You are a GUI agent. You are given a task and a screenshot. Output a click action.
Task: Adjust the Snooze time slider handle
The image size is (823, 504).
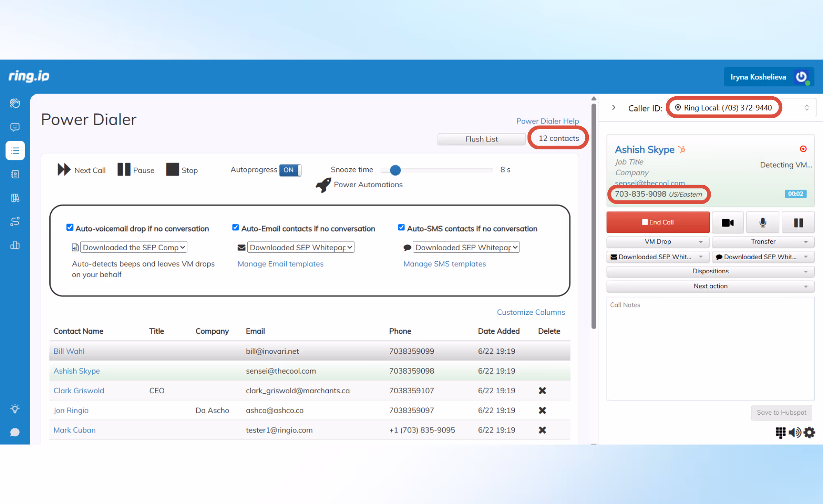click(x=395, y=170)
